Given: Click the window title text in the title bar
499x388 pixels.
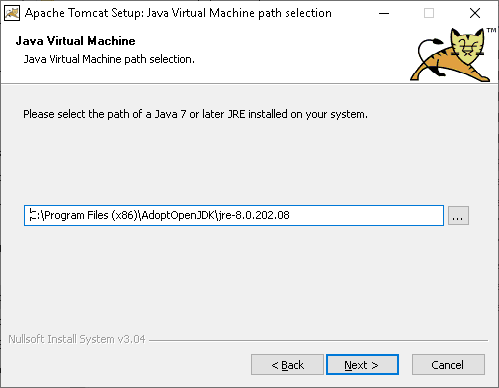Looking at the screenshot, I should (178, 13).
